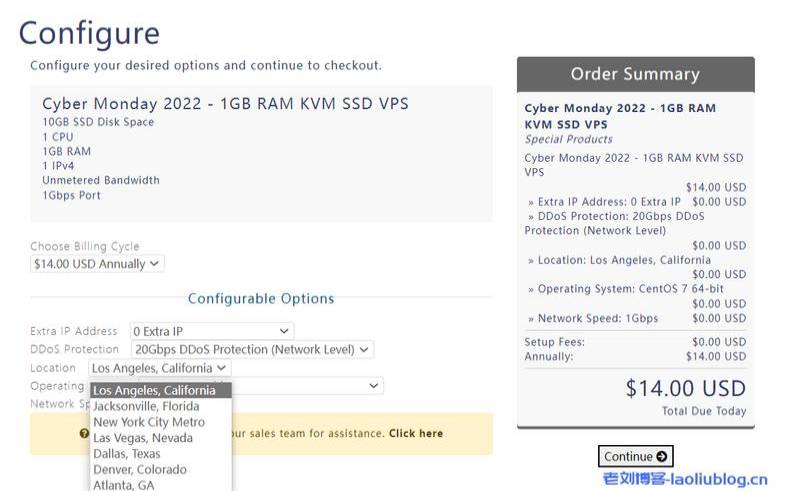
Task: Choose Jacksonville, Florida location
Action: tap(146, 406)
